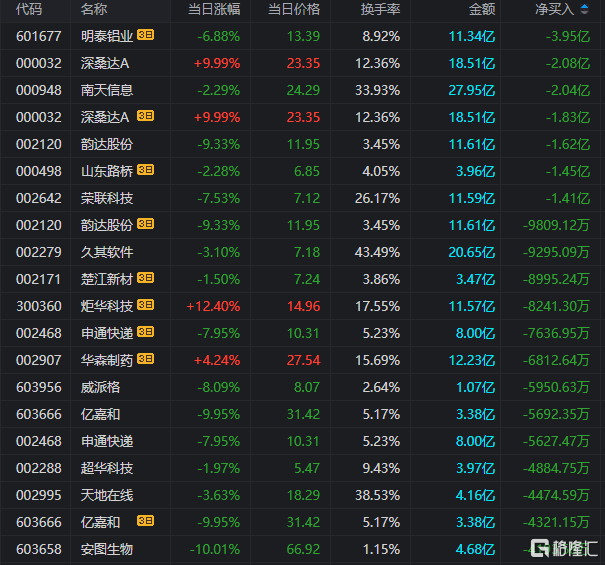Click the 3日 badge beside 深桑达A
The height and width of the screenshot is (565, 605).
point(145,116)
